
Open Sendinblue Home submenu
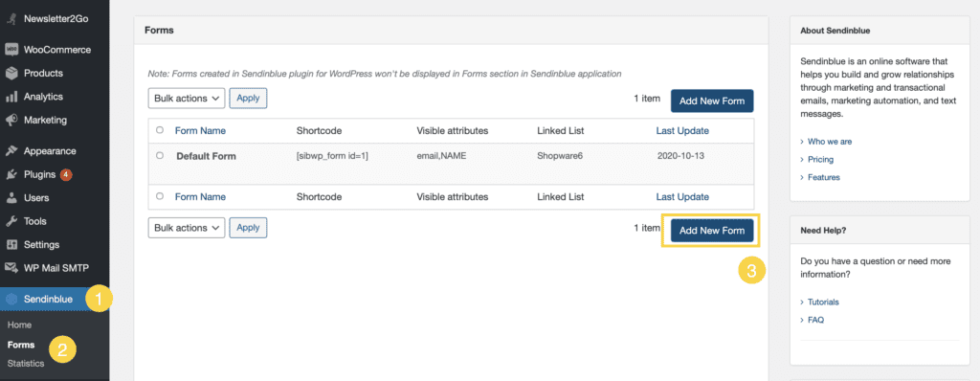coord(19,325)
